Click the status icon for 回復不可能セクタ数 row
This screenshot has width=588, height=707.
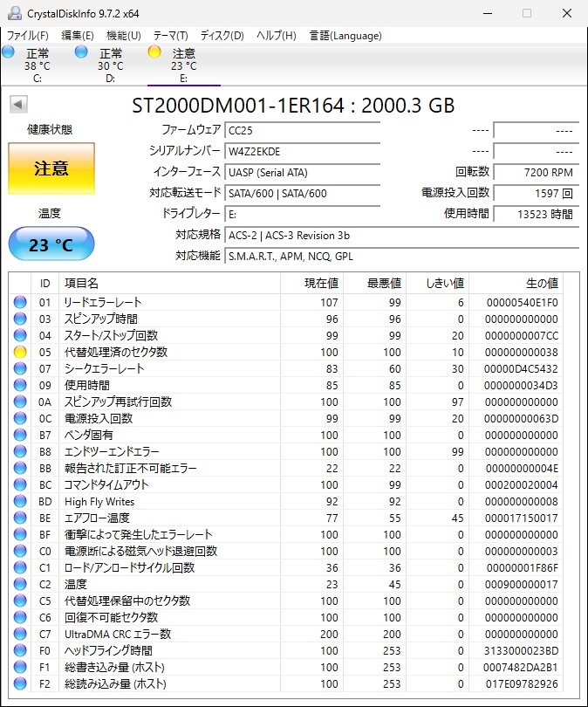pos(20,617)
